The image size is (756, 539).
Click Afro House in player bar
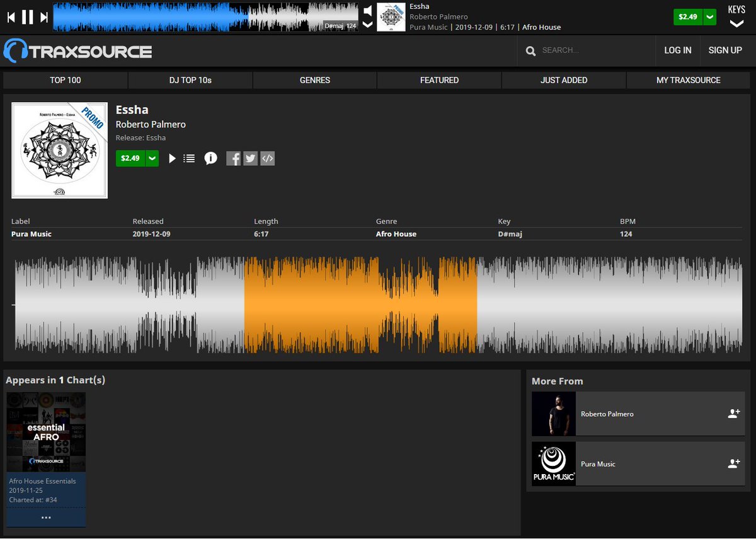[541, 27]
